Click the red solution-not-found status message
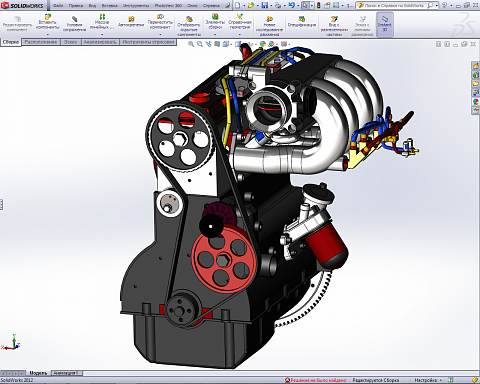The image size is (480, 384). [316, 380]
